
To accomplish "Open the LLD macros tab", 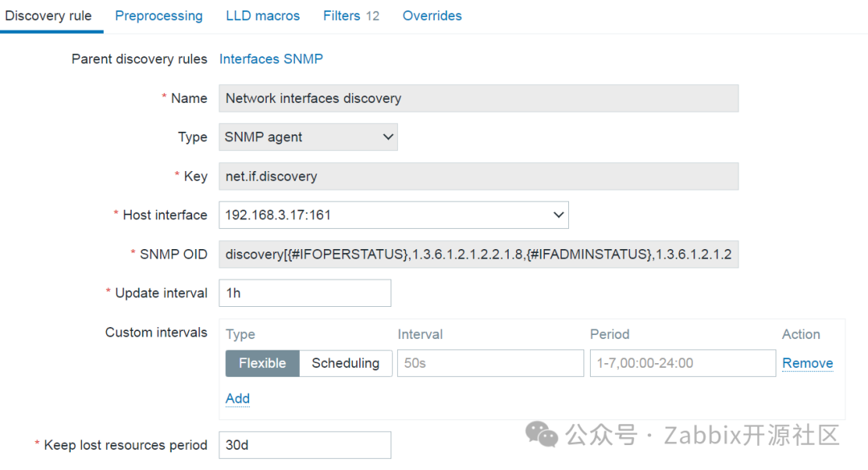I will pyautogui.click(x=263, y=16).
